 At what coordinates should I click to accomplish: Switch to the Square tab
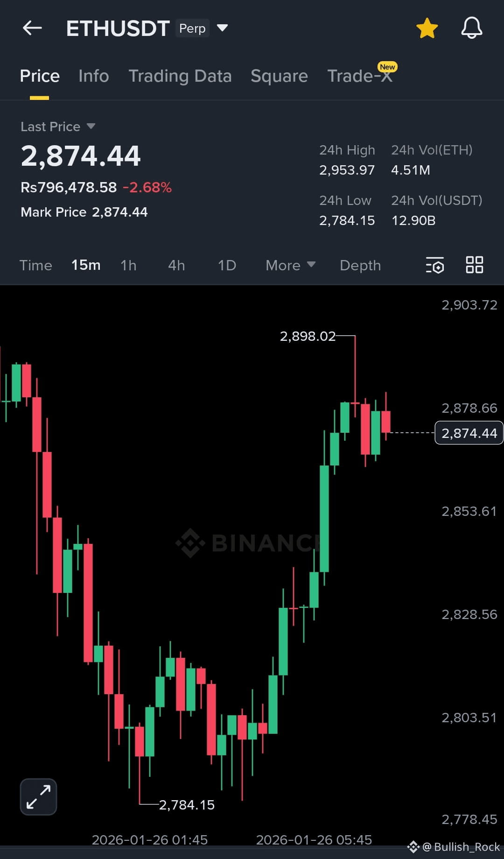tap(279, 76)
